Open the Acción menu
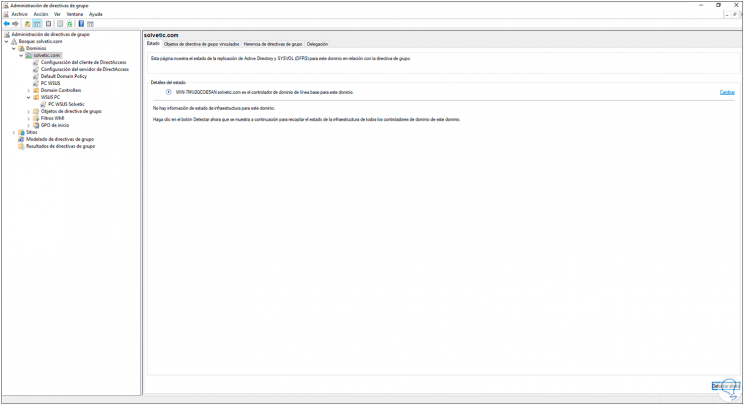 coord(41,14)
